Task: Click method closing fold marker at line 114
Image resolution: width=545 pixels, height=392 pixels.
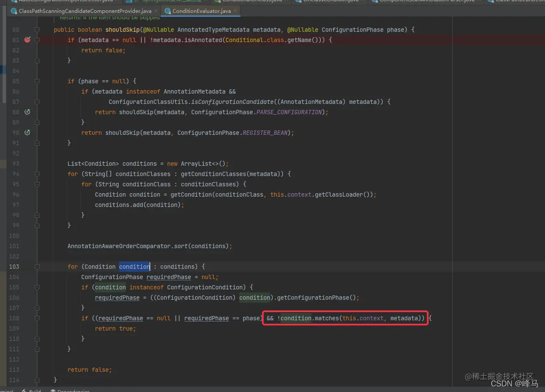Action: pos(37,380)
